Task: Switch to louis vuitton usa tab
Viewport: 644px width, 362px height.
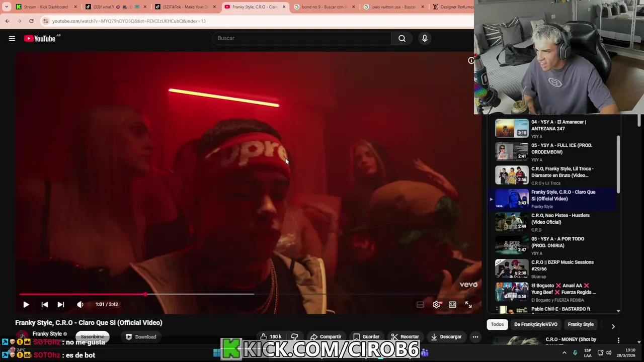Action: click(x=393, y=7)
